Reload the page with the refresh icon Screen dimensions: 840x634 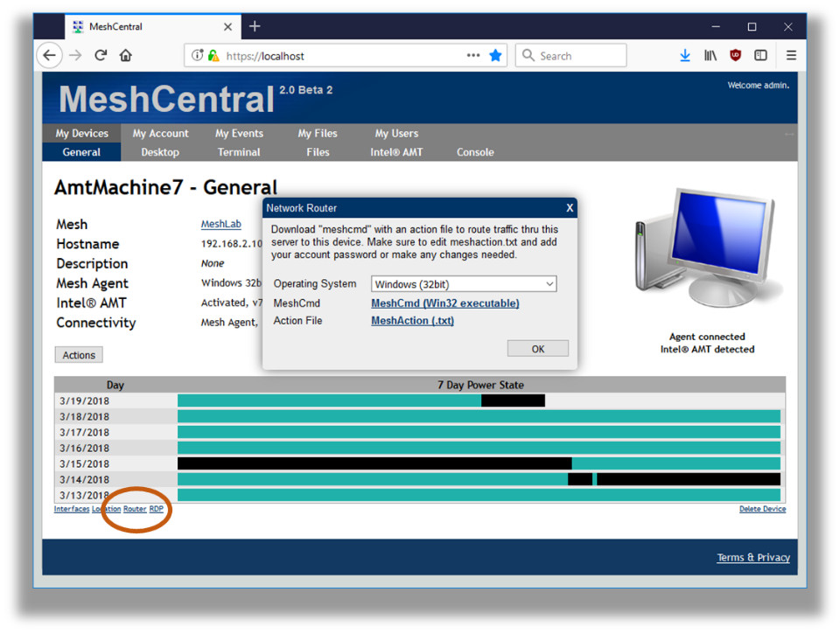tap(101, 56)
